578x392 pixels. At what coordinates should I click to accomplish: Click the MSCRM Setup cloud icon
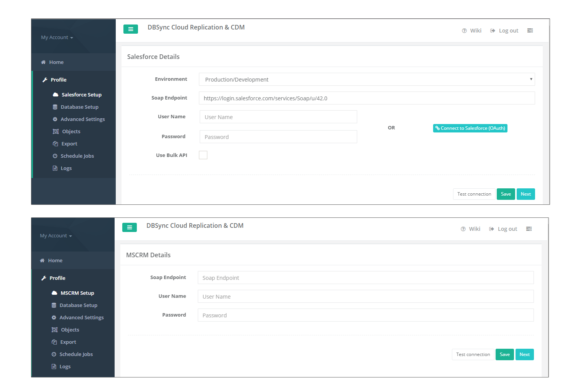54,293
